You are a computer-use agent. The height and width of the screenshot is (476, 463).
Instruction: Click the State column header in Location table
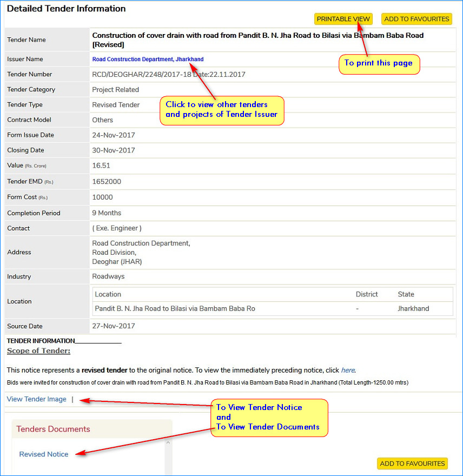(406, 294)
